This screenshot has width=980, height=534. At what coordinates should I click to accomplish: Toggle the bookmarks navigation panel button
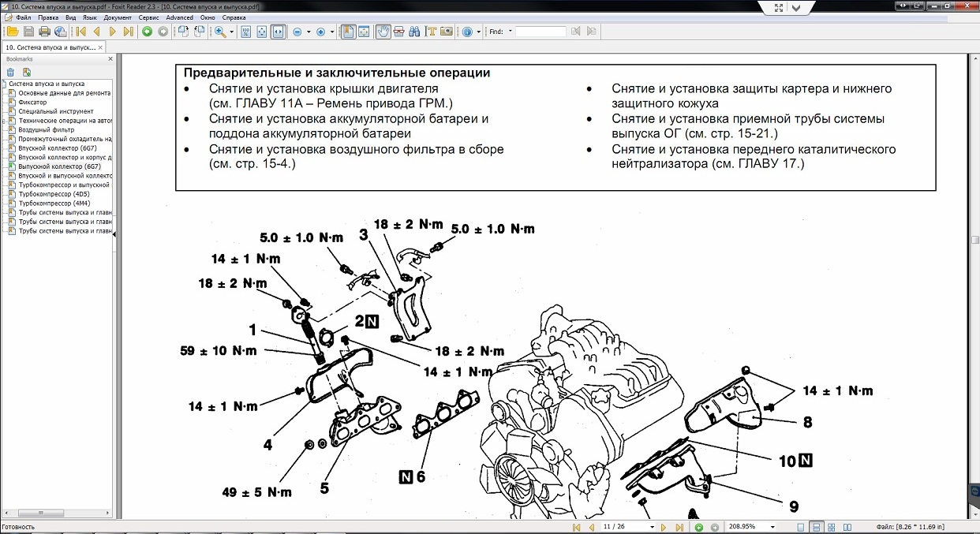point(347,32)
